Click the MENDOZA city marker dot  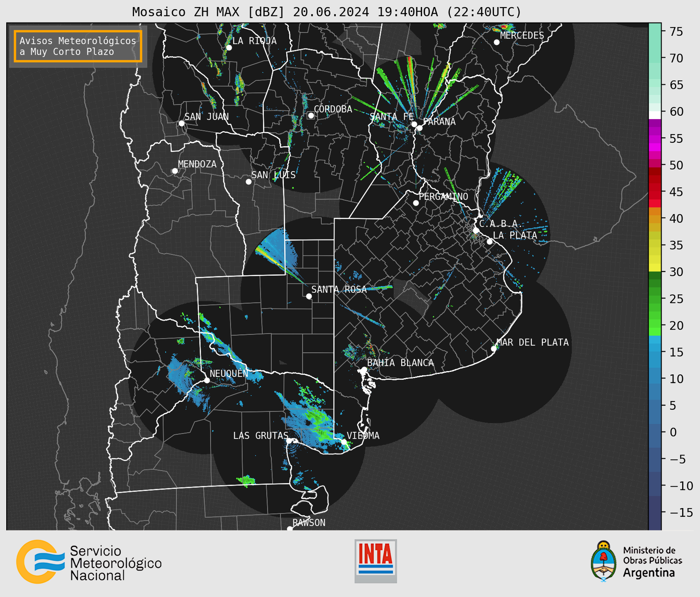coord(175,171)
